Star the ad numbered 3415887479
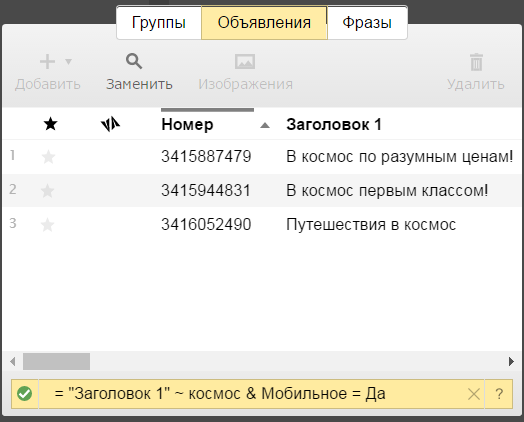524x422 pixels. tap(48, 157)
